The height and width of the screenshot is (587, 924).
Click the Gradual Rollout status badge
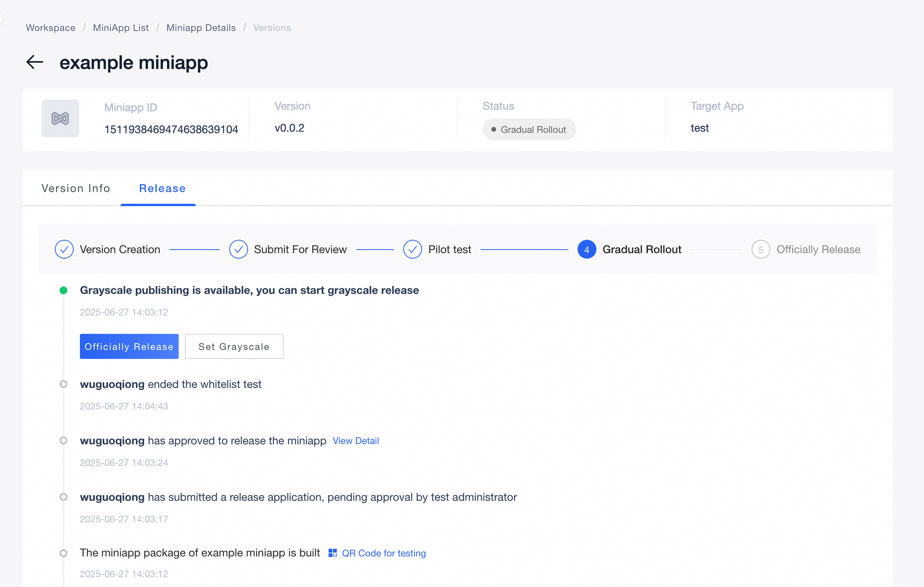[x=529, y=129]
